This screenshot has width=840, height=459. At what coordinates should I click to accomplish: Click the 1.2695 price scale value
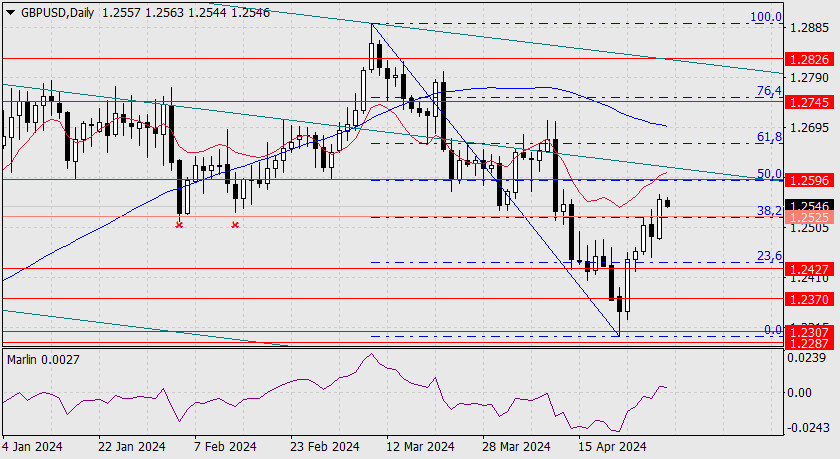tap(809, 128)
